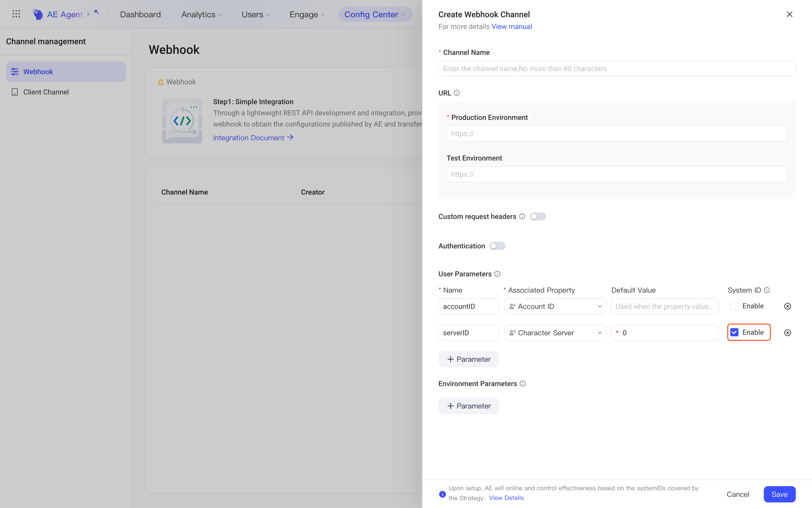Focus the Test Environment URL field

[x=617, y=174]
